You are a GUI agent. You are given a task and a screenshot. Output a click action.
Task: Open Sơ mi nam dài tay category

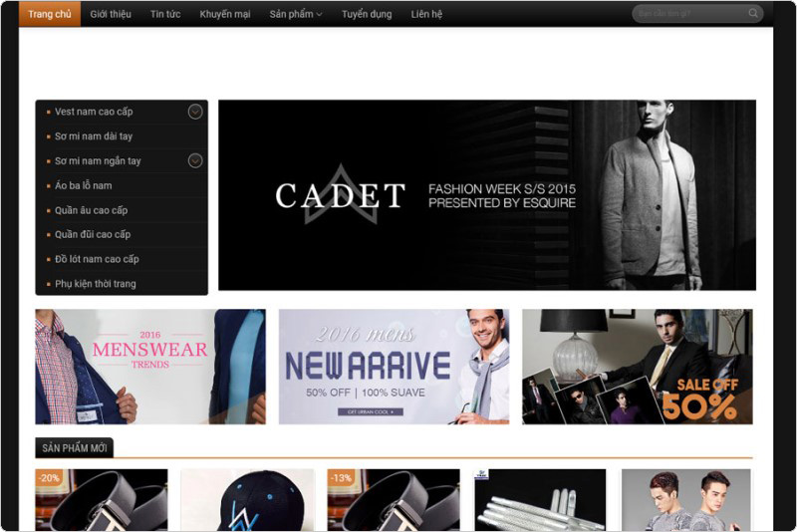pos(94,136)
